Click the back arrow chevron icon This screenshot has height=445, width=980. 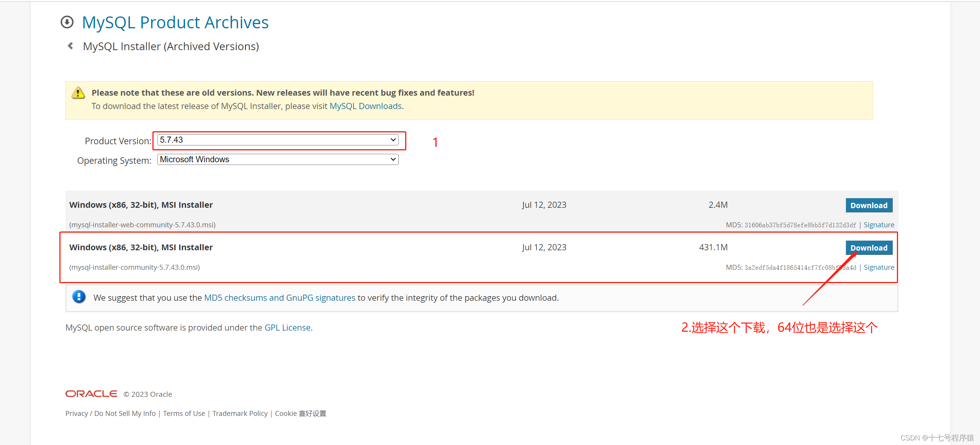(x=70, y=46)
